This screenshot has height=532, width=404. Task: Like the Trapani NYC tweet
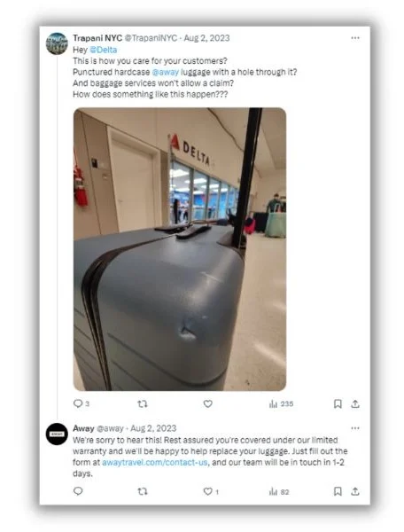point(208,403)
